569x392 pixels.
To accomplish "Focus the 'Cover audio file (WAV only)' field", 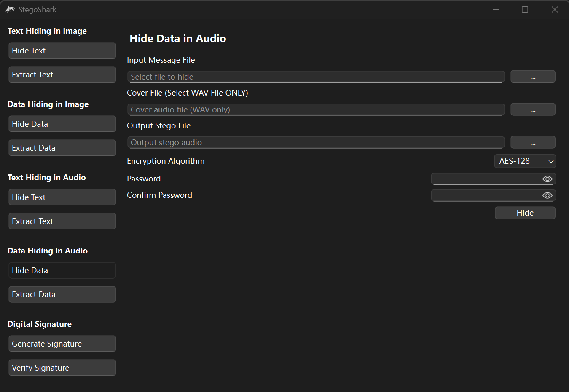I will pyautogui.click(x=316, y=109).
